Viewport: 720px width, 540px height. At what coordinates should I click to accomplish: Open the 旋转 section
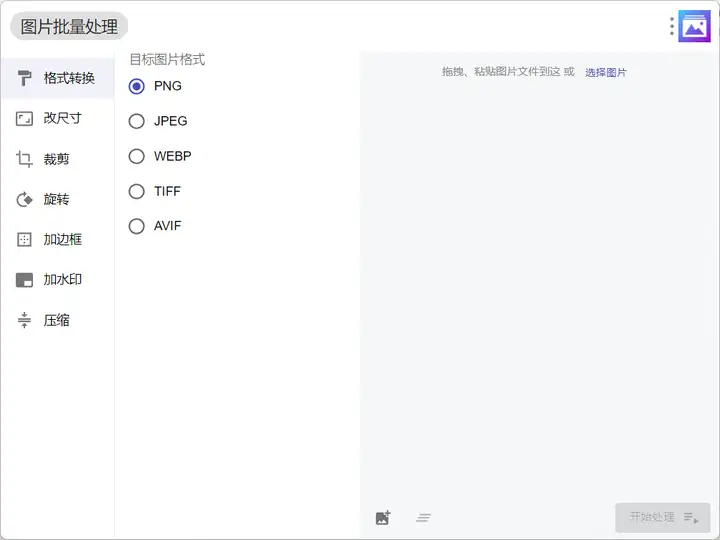pyautogui.click(x=57, y=199)
